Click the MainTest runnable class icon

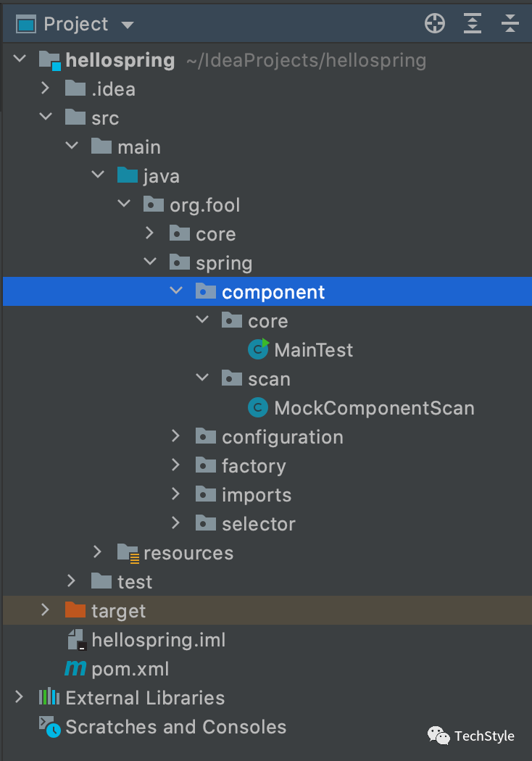(258, 349)
